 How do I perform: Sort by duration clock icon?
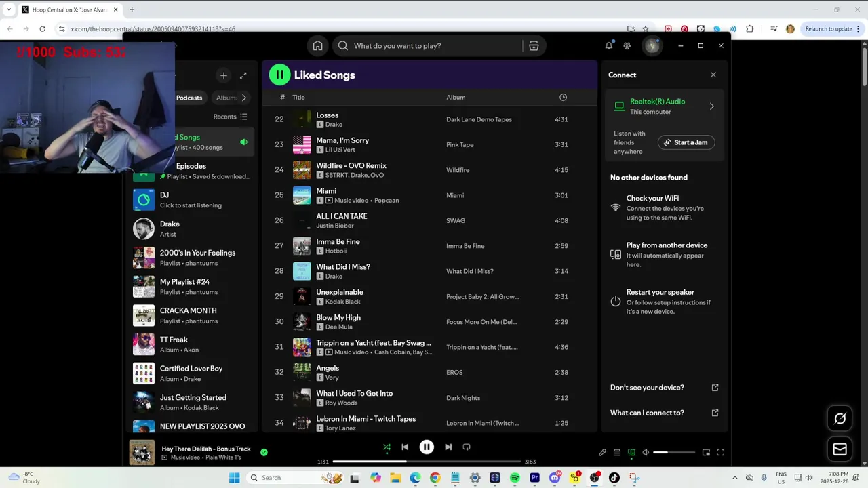[563, 98]
